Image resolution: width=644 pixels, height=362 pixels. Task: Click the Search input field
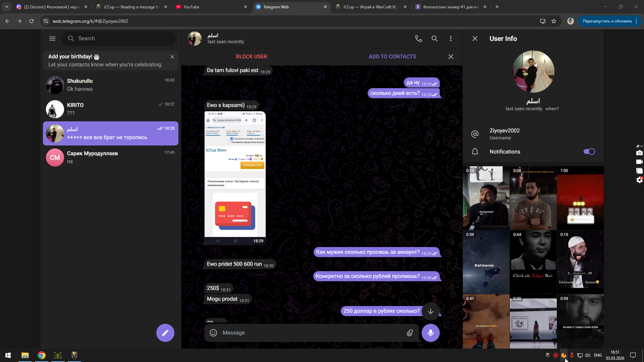(x=124, y=39)
